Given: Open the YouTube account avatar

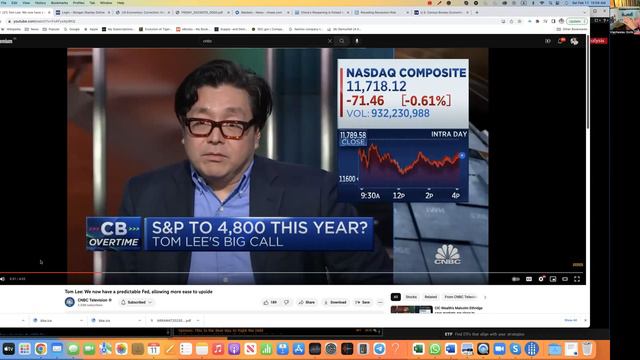Looking at the screenshot, I should click(x=574, y=41).
